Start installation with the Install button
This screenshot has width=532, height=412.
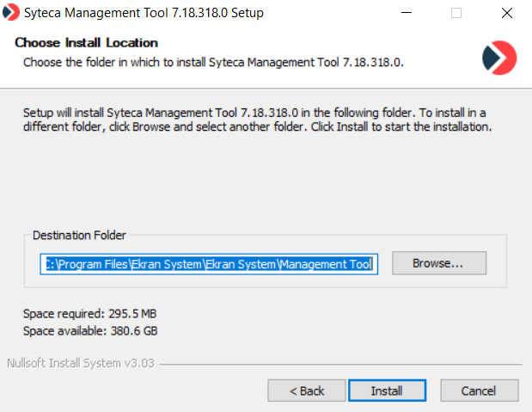(387, 390)
